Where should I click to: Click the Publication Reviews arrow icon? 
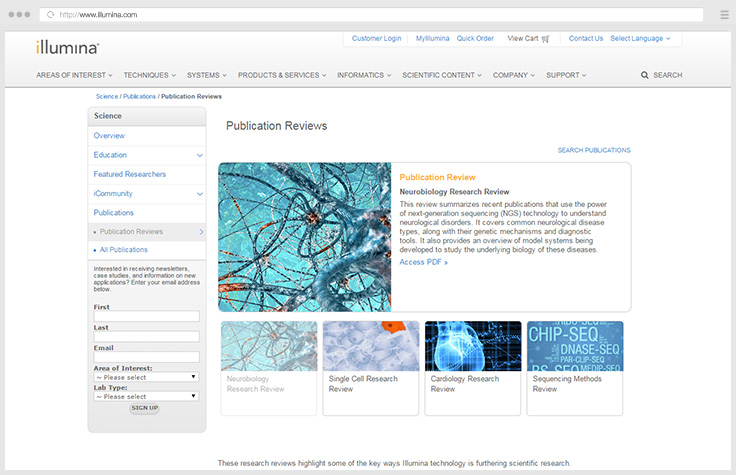(x=201, y=232)
